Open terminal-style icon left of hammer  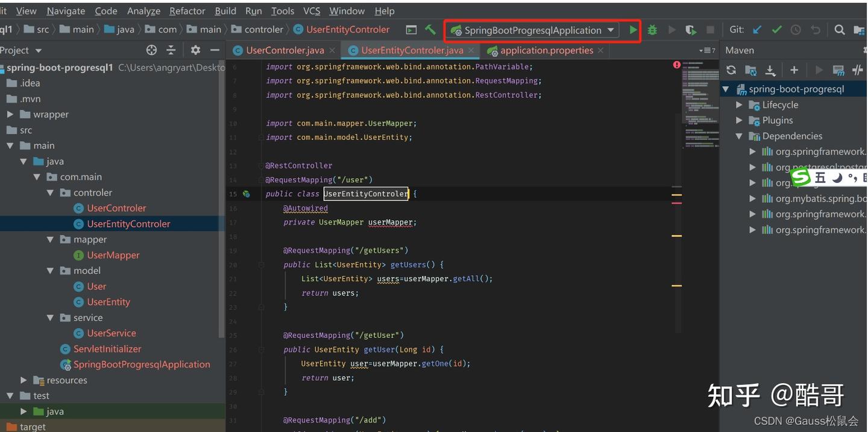pyautogui.click(x=411, y=30)
